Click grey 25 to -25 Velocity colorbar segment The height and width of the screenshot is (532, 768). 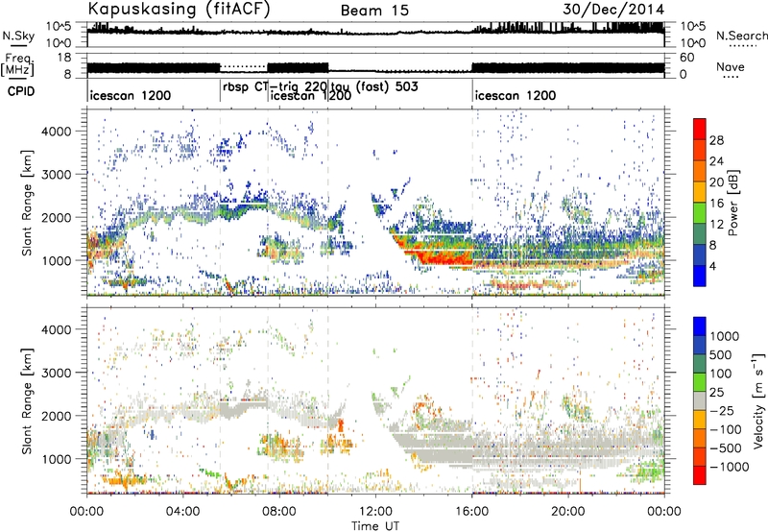[x=700, y=400]
